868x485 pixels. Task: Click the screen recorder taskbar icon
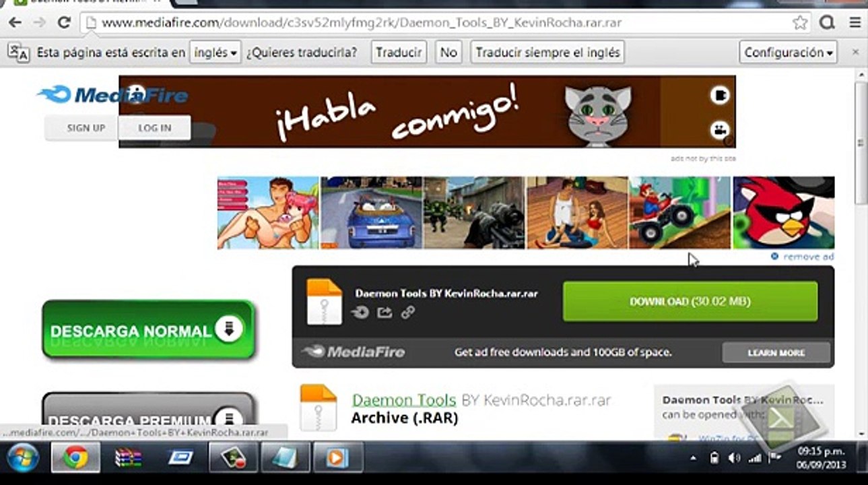(x=232, y=459)
